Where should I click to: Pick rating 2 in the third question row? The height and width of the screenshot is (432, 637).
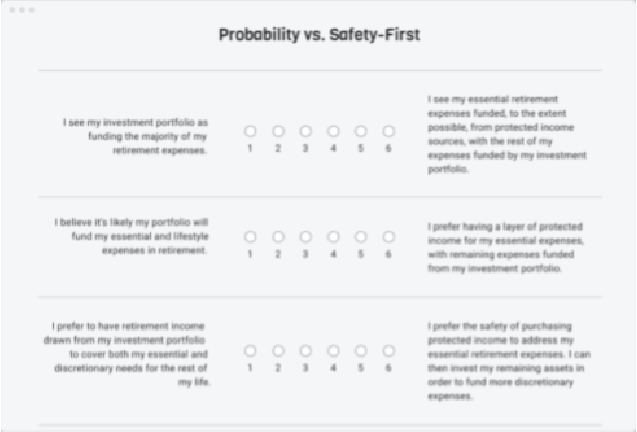[278, 351]
